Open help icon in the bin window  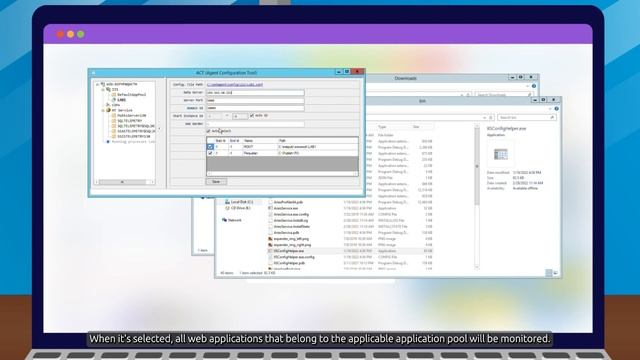pyautogui.click(x=556, y=109)
